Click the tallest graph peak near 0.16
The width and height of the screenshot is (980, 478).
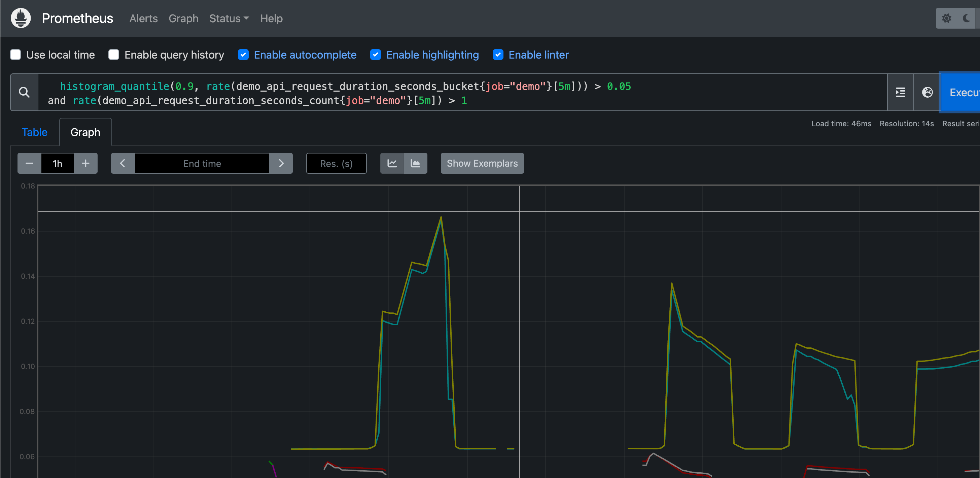(441, 217)
